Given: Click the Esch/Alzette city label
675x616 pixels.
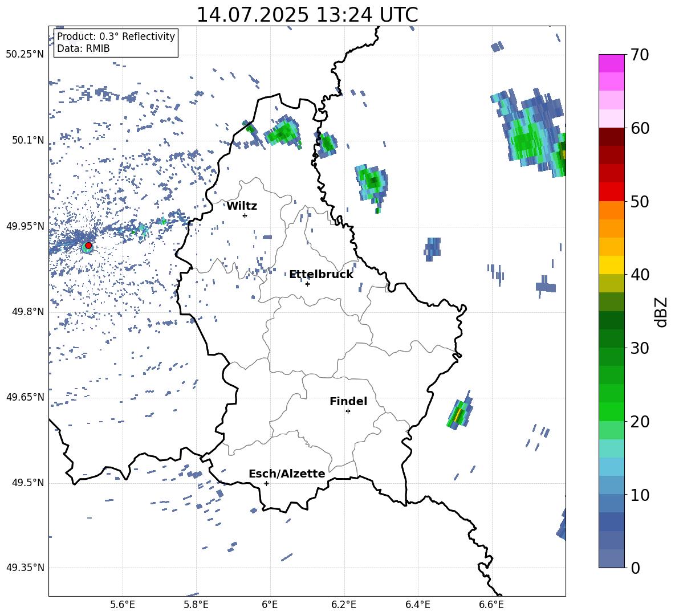Looking at the screenshot, I should coord(287,474).
